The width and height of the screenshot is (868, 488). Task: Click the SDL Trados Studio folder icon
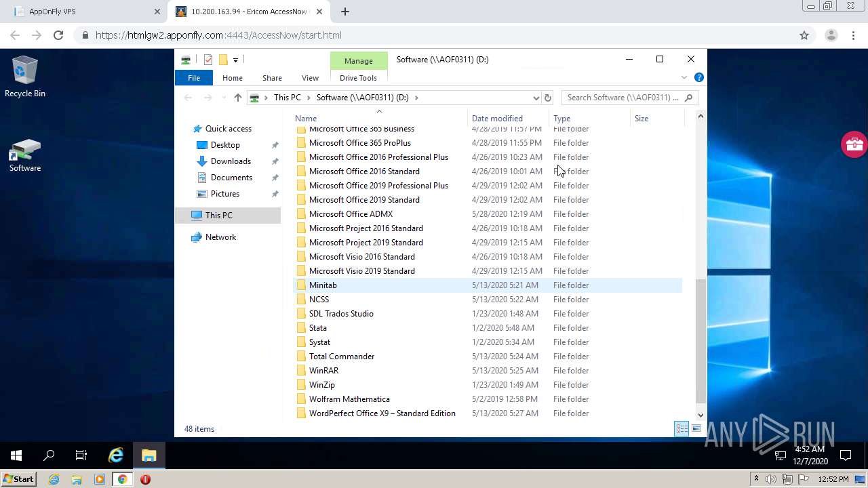(301, 314)
